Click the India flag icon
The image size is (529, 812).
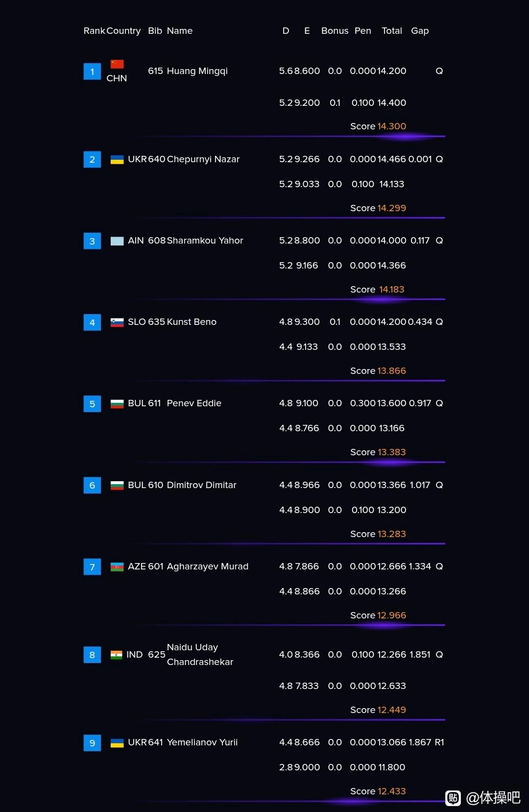click(x=116, y=655)
